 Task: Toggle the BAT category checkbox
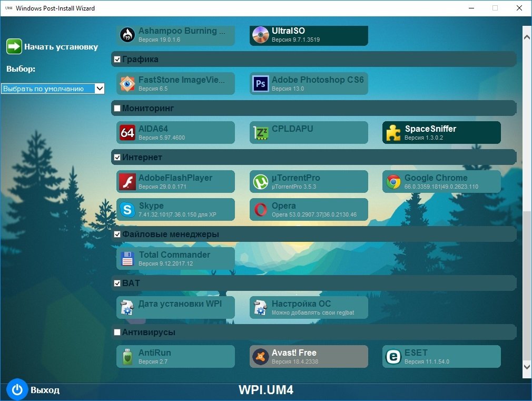117,283
